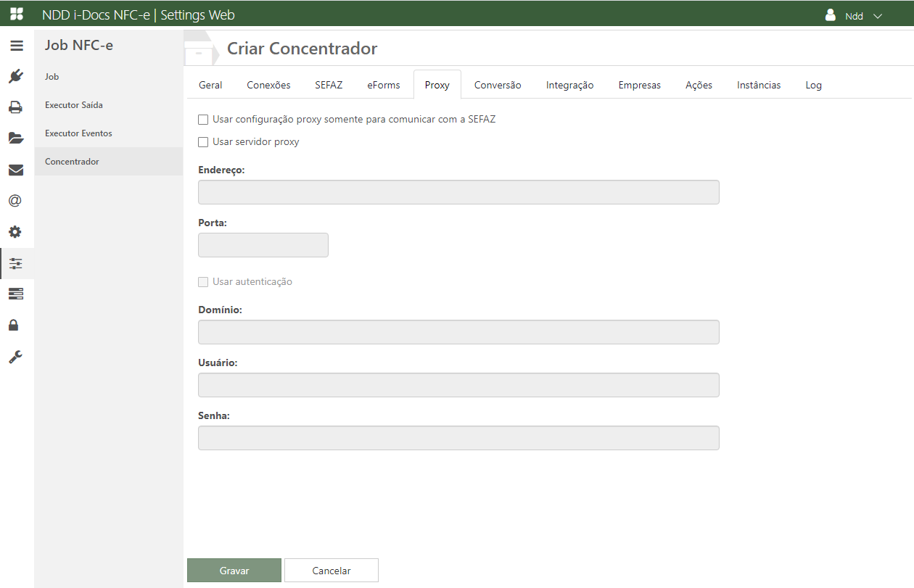This screenshot has width=914, height=588.
Task: Open the SEFAZ tab
Action: [x=329, y=85]
